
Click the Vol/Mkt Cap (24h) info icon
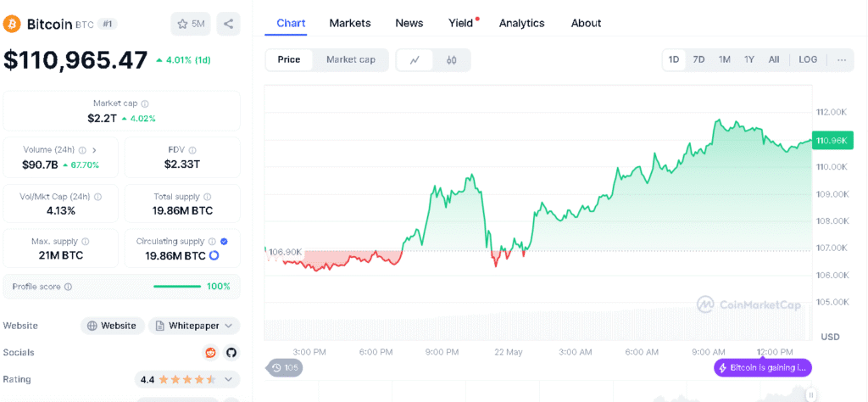click(98, 197)
